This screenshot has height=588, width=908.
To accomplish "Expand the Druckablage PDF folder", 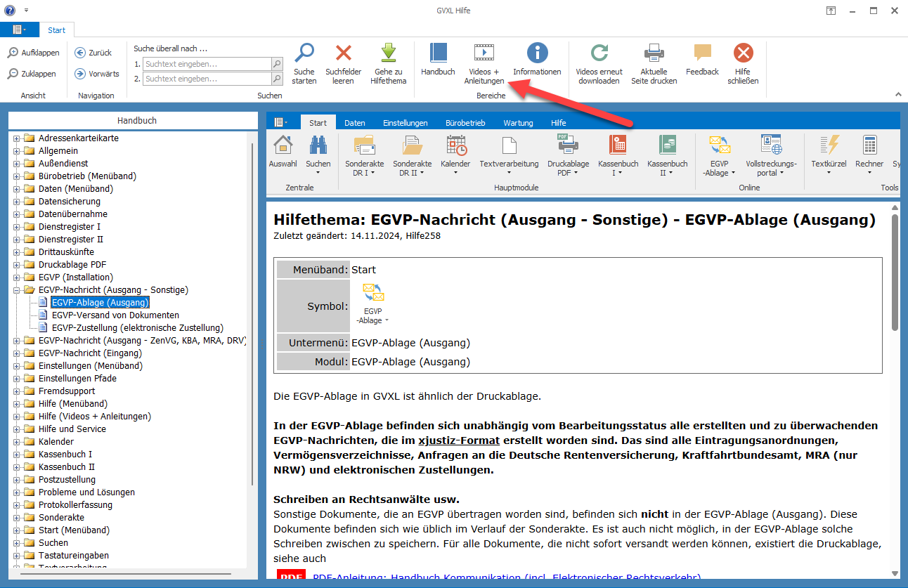I will point(16,265).
